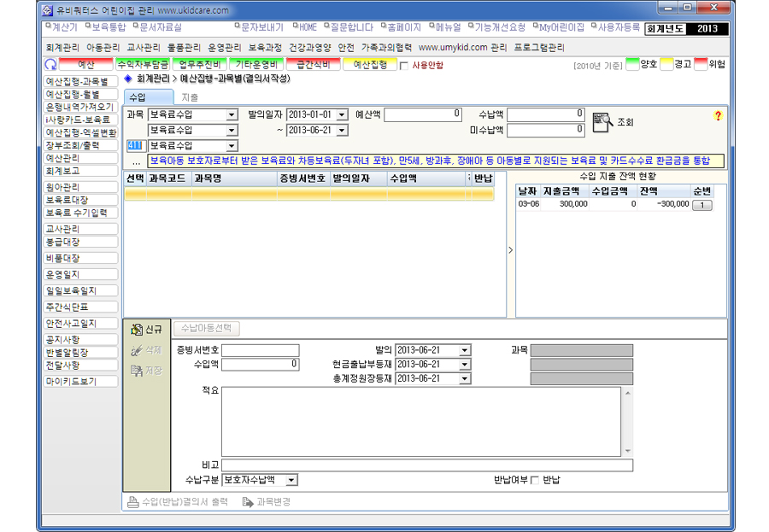Click the 적요 scrollbar down arrow

click(627, 451)
